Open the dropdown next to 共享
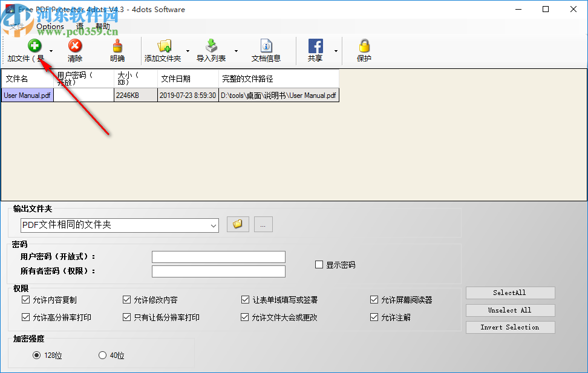 336,50
